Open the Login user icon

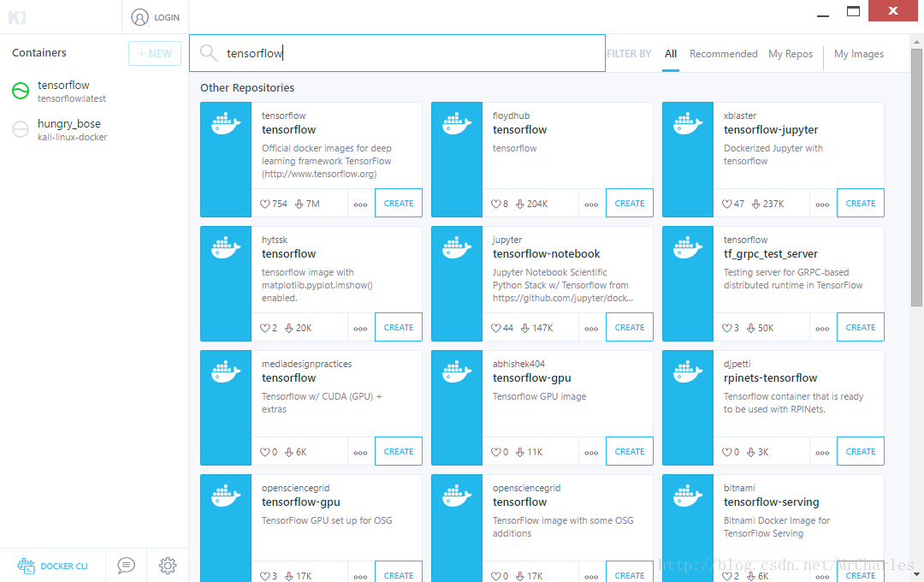point(139,17)
